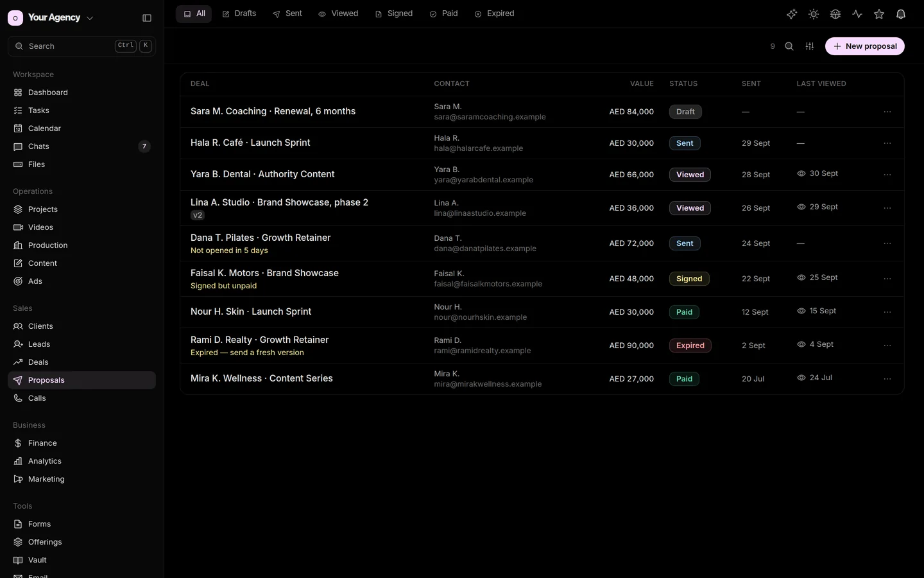924x578 pixels.
Task: Open the activity pulse icon
Action: [857, 14]
